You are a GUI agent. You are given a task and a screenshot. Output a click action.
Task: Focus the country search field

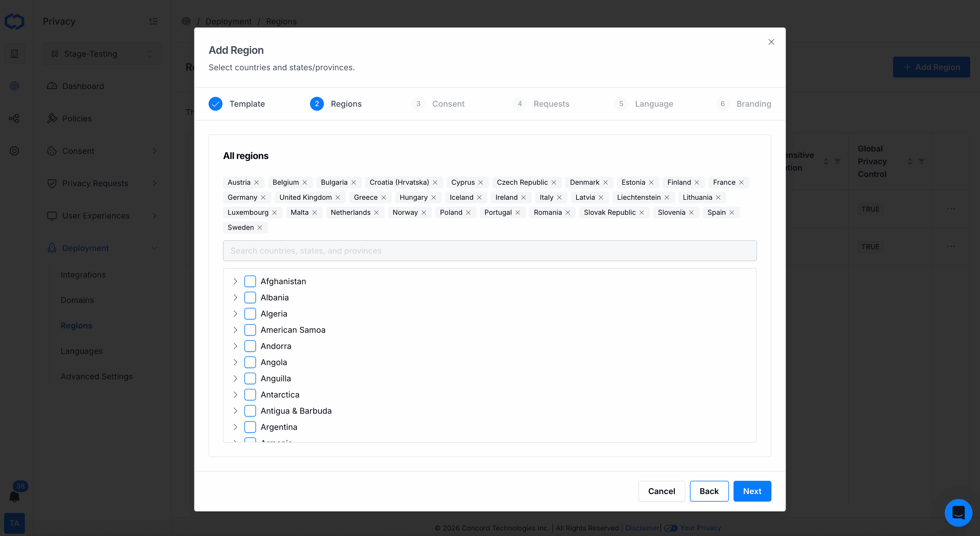point(490,250)
